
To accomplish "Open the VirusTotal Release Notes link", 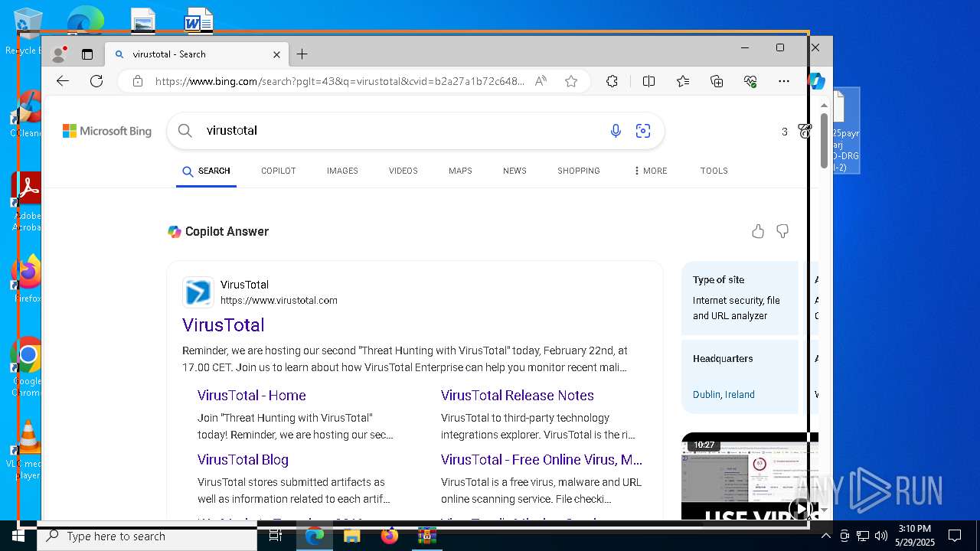I will click(x=518, y=396).
